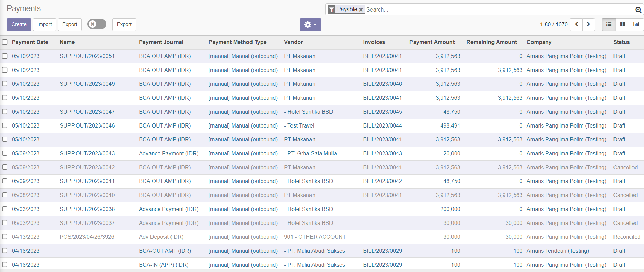Screen dimensions: 644x272
Task: Click invoice BILL/2023/0042
Action: 382,181
